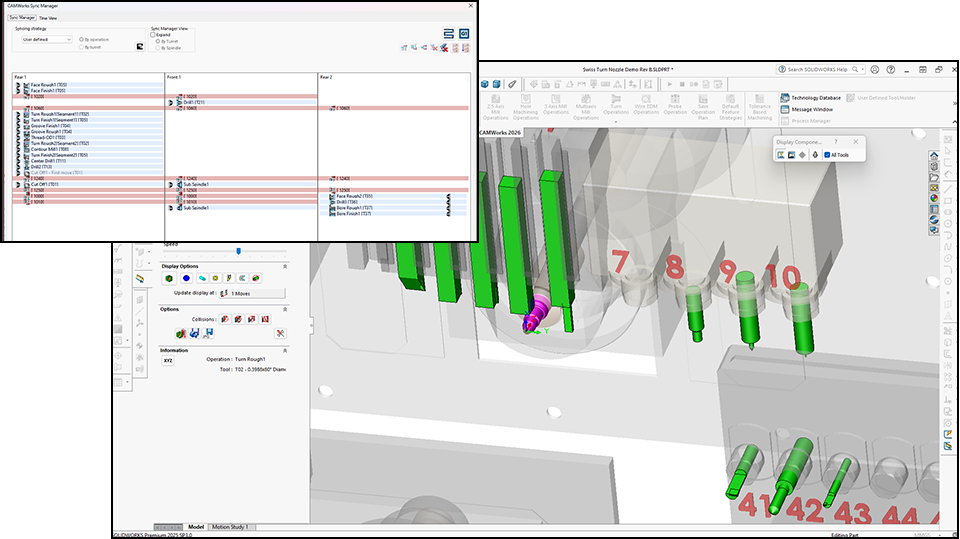This screenshot has height=539, width=960.
Task: Click the G1 code icon in Sync Manager
Action: [x=464, y=33]
